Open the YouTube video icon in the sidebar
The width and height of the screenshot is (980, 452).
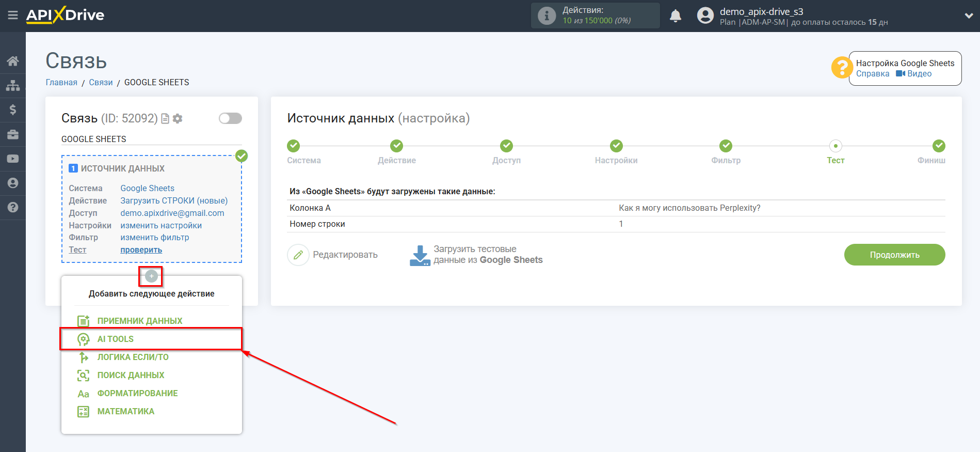coord(13,159)
